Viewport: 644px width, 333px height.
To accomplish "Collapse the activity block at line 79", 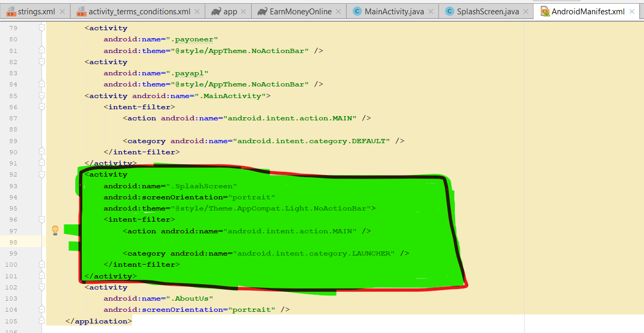I will point(42,28).
